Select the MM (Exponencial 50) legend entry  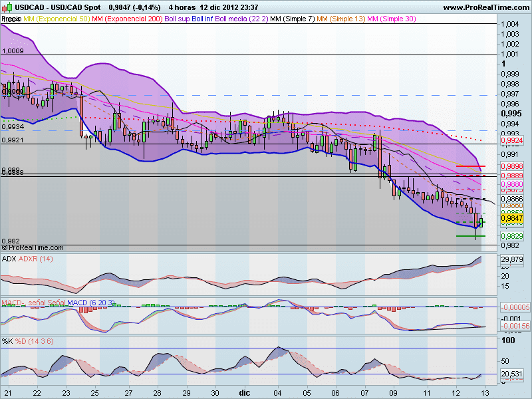click(57, 19)
